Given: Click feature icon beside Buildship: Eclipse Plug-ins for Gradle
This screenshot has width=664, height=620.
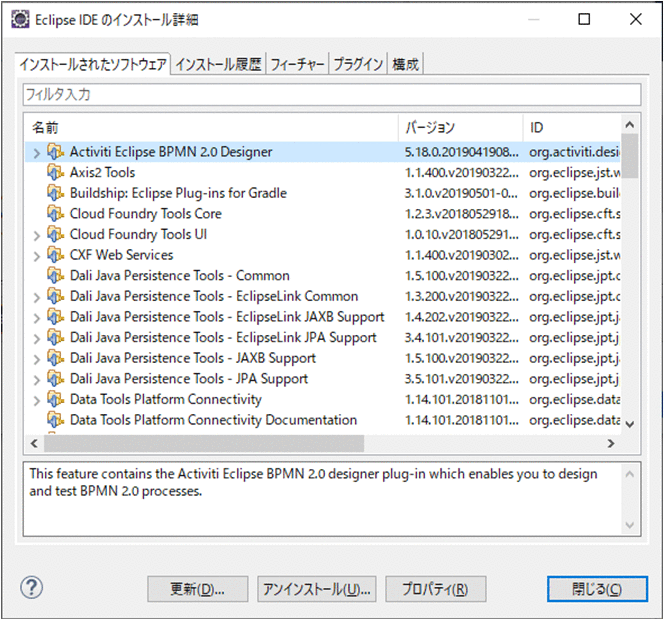Looking at the screenshot, I should point(55,193).
